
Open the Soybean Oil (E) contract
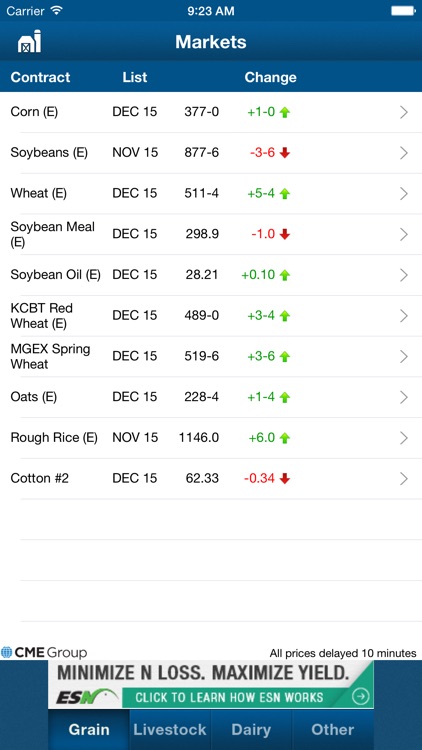[211, 275]
